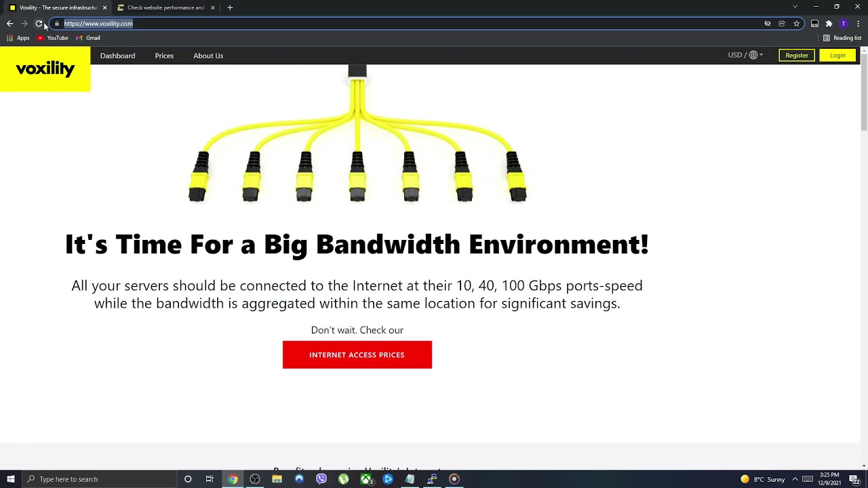Click the padlock site info icon
This screenshot has width=868, height=488.
[57, 24]
